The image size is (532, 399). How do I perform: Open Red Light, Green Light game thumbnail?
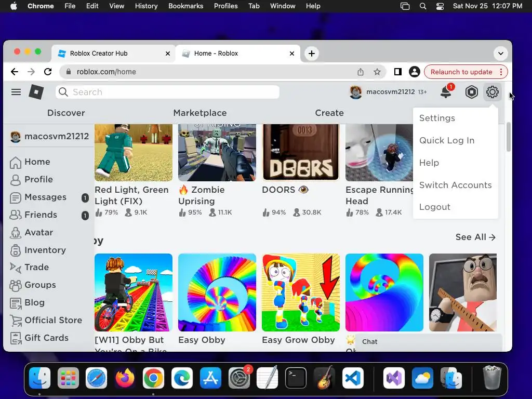coord(134,152)
